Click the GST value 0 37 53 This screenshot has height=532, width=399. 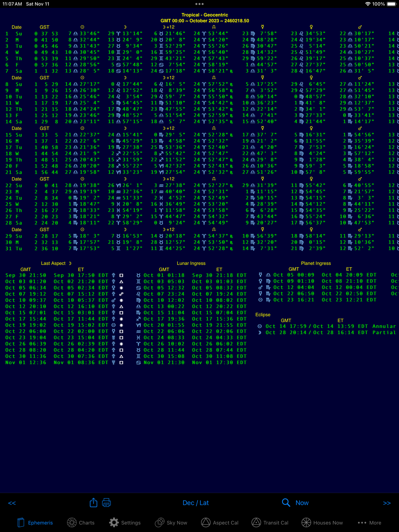(46, 34)
